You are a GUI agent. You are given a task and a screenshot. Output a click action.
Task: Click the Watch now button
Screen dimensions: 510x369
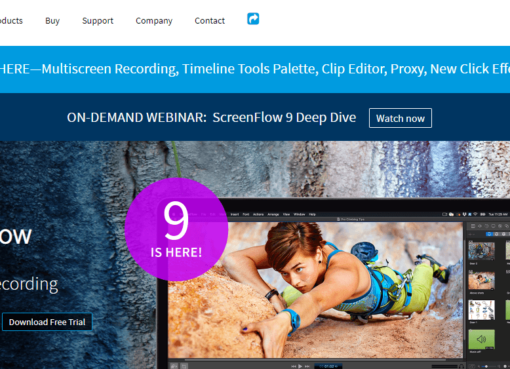(x=400, y=118)
